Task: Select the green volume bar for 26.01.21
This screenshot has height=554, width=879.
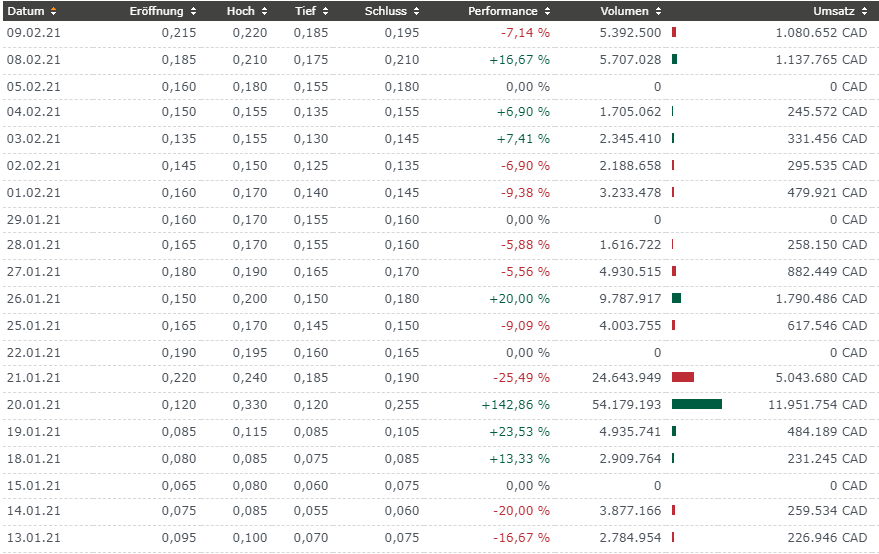Action: click(x=677, y=298)
